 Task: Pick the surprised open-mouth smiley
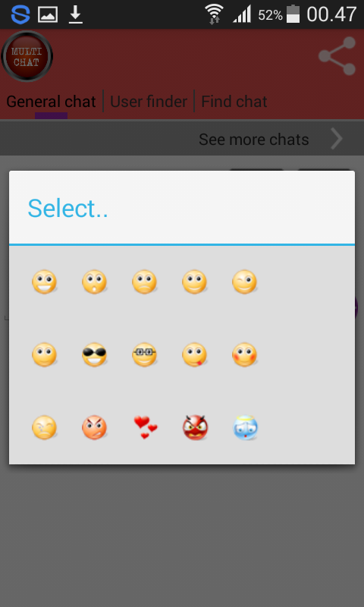coord(94,281)
